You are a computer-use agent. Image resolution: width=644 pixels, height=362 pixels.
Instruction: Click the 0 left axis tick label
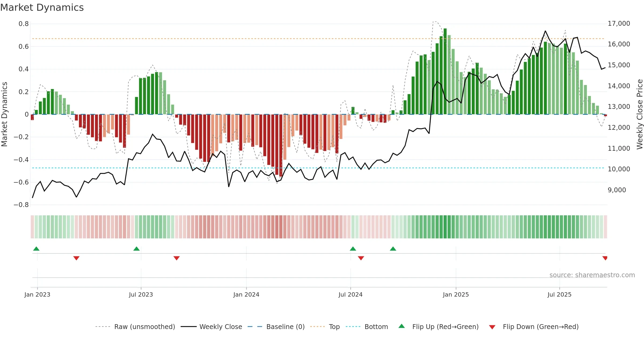click(x=27, y=114)
